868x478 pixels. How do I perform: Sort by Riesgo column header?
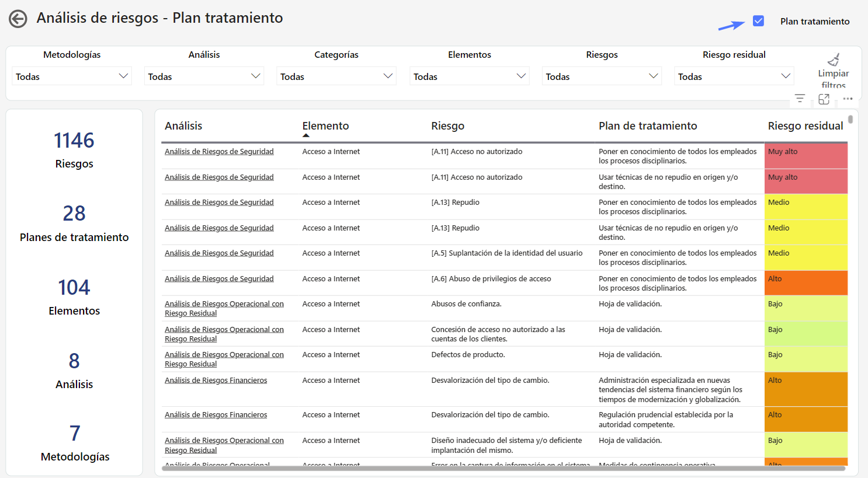447,126
